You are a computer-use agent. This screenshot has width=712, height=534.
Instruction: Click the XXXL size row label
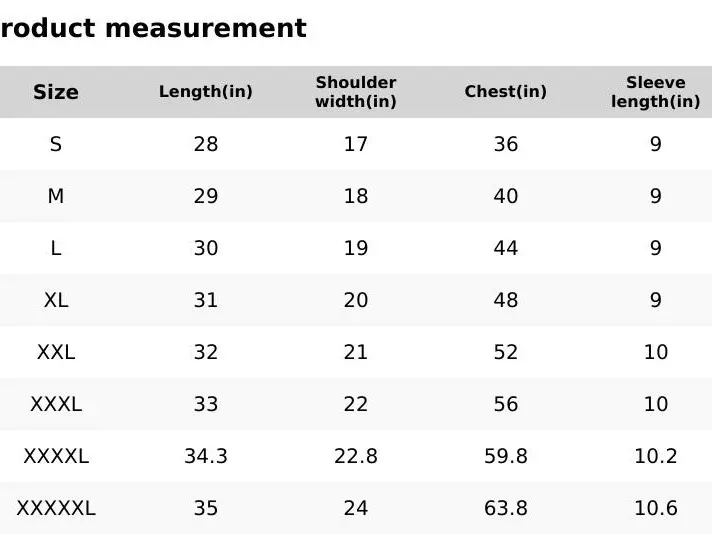[x=56, y=404]
